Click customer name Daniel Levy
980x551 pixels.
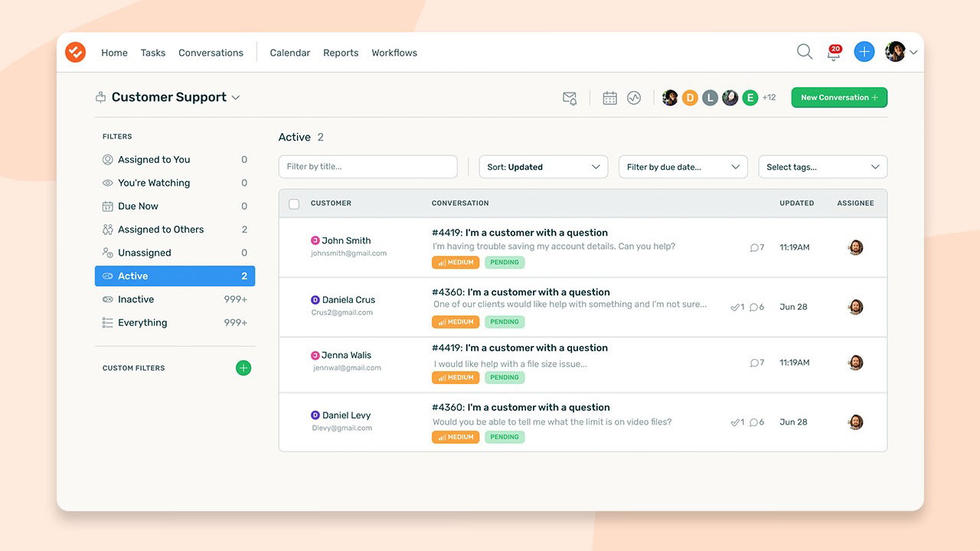point(346,416)
